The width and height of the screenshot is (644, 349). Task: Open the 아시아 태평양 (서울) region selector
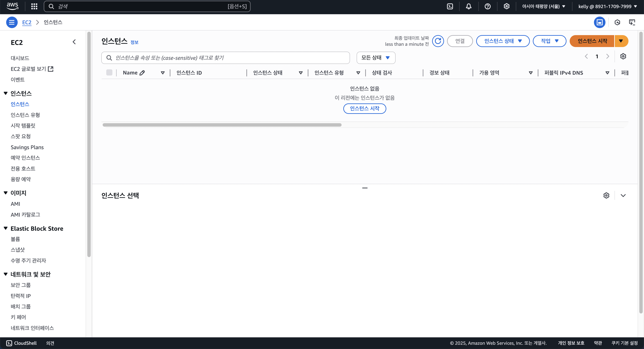(543, 7)
